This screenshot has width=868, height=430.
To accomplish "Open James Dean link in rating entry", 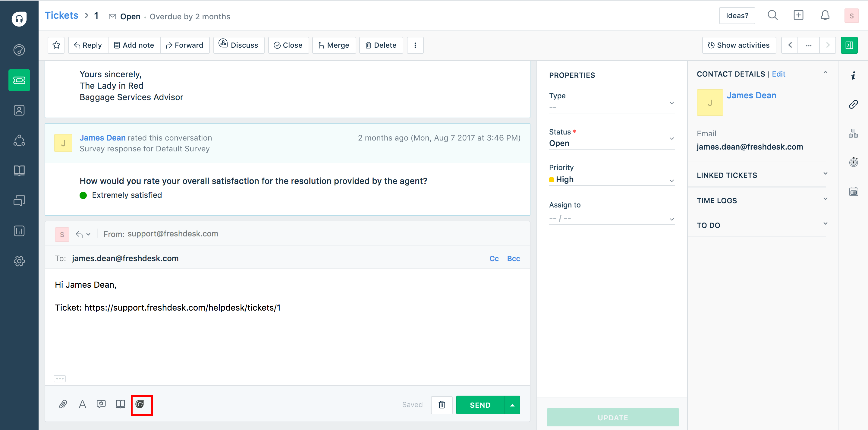I will (102, 138).
